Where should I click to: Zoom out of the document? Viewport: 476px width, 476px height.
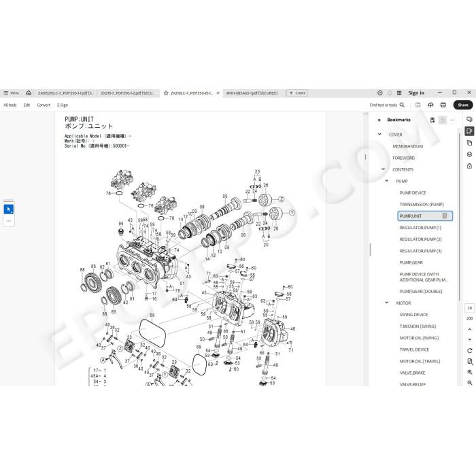click(x=470, y=383)
